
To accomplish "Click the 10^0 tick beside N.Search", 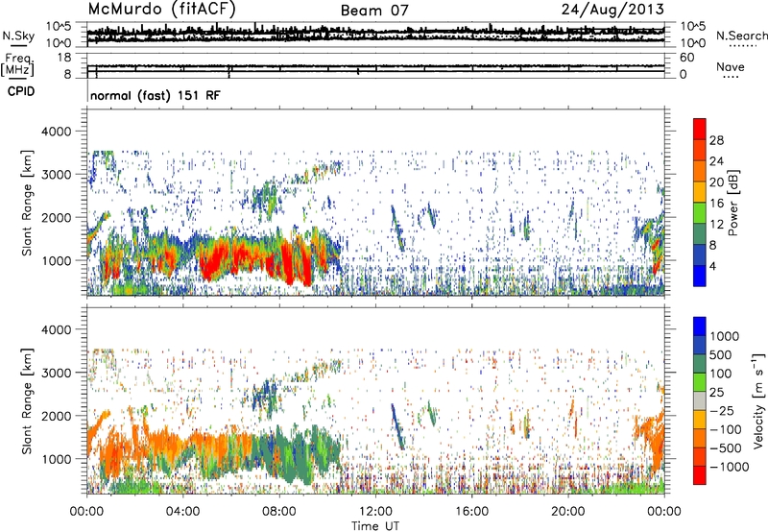I will (691, 43).
